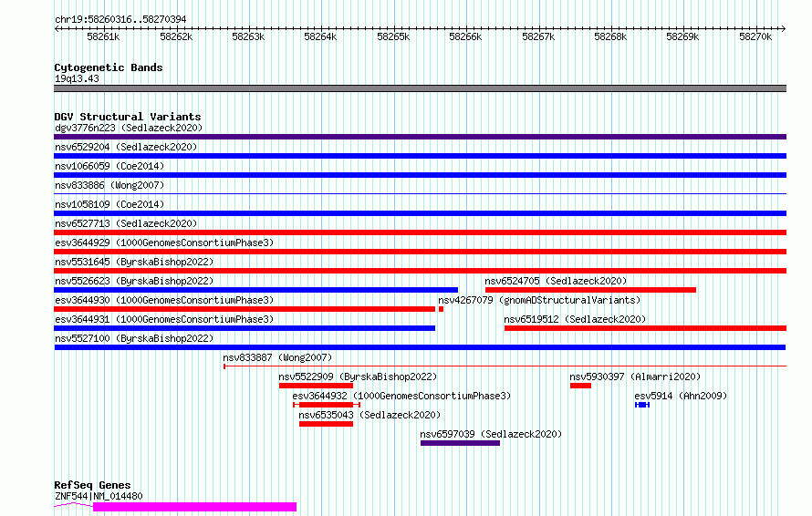
Task: Click the gray 19q13.43 cytoband bar
Action: click(420, 88)
